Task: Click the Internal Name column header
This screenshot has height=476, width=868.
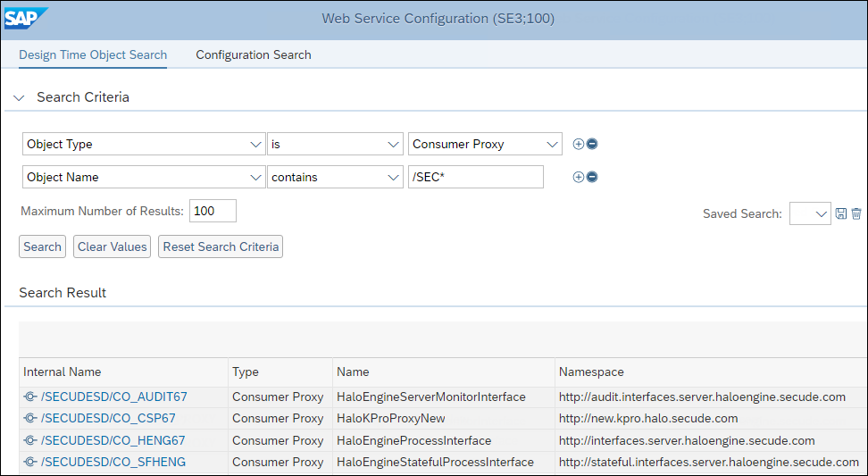Action: click(123, 372)
